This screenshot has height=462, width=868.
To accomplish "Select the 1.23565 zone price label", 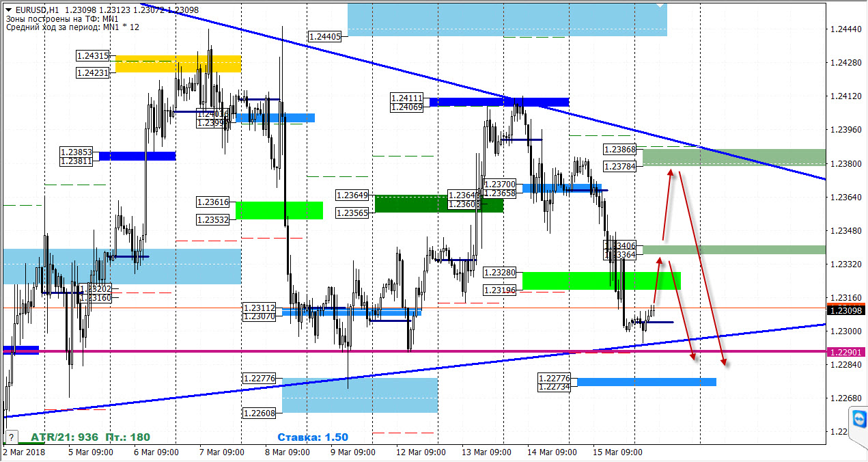I will coord(352,213).
